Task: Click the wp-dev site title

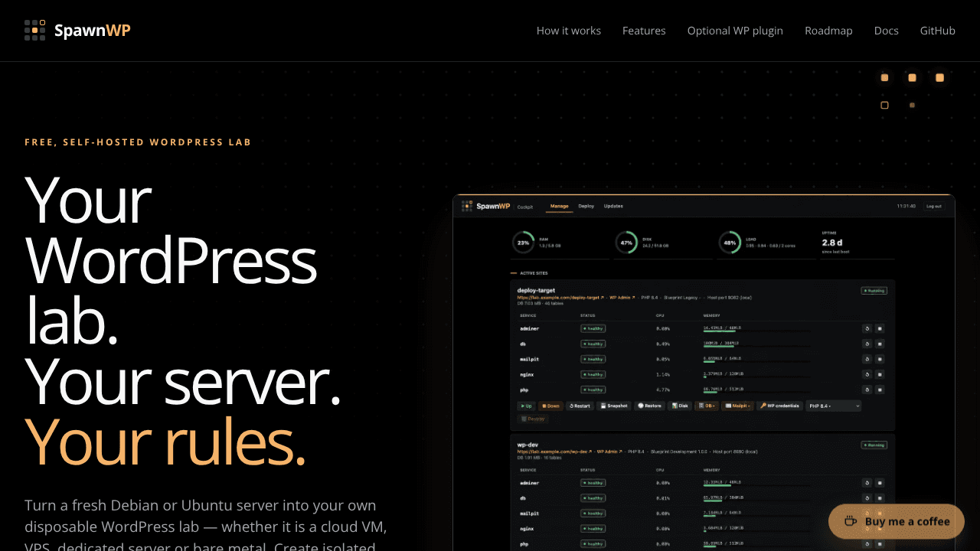Action: point(526,444)
